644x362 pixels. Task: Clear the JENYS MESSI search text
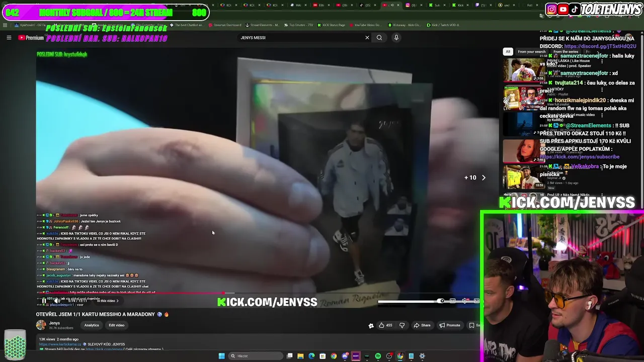tap(367, 38)
